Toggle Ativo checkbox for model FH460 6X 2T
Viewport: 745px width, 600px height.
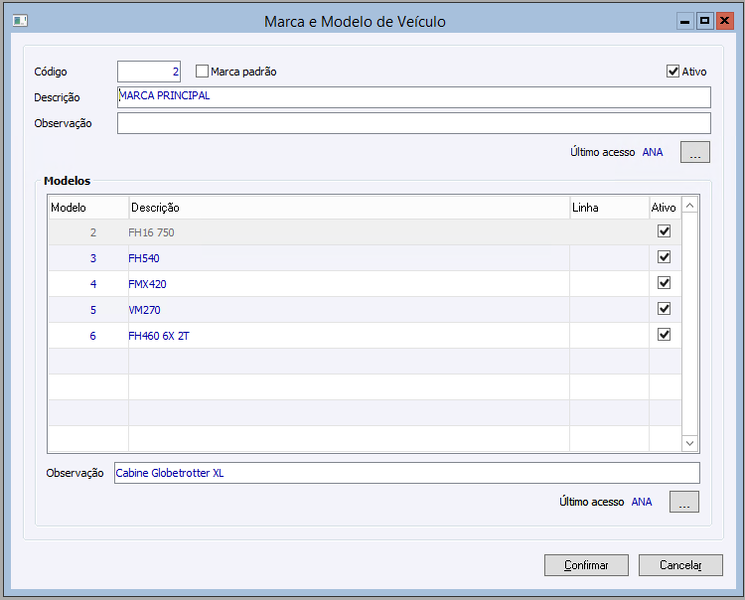coord(664,335)
